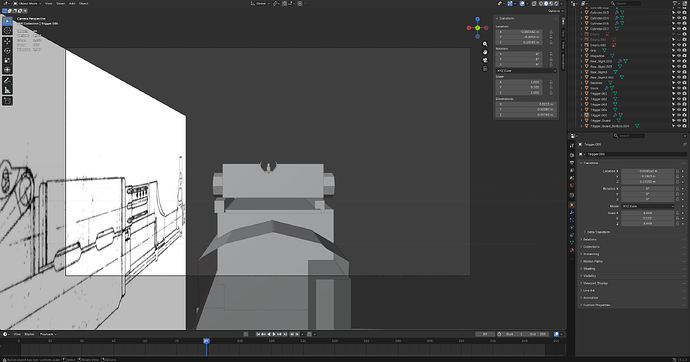Lock Location X in properties panel
Image resolution: width=690 pixels, height=362 pixels.
pyautogui.click(x=678, y=171)
